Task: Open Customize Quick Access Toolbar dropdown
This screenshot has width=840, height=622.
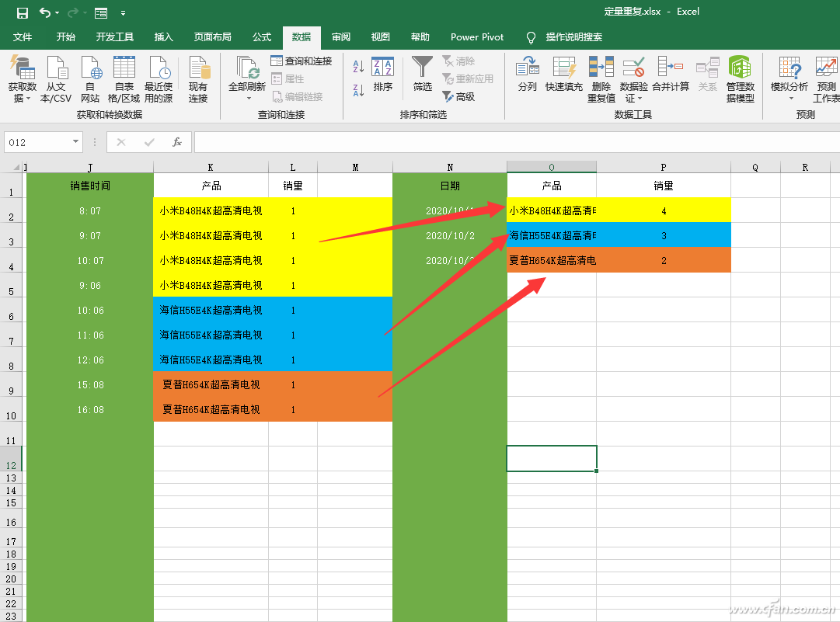Action: click(123, 13)
